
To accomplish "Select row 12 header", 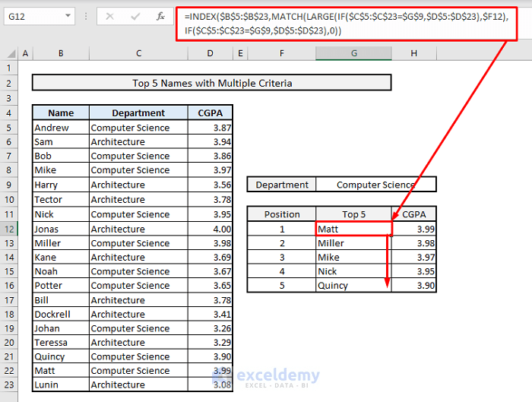I will tap(9, 229).
